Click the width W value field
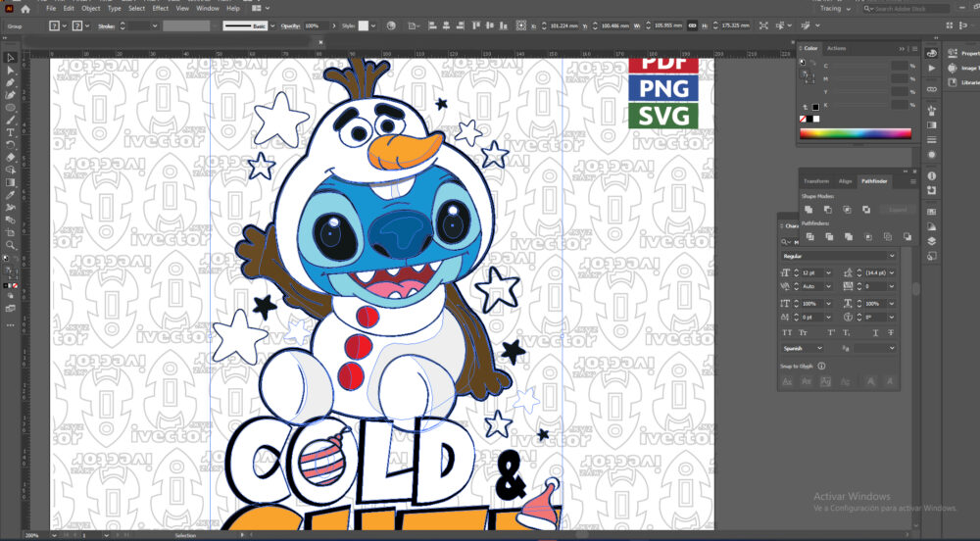Image resolution: width=980 pixels, height=541 pixels. [x=666, y=25]
